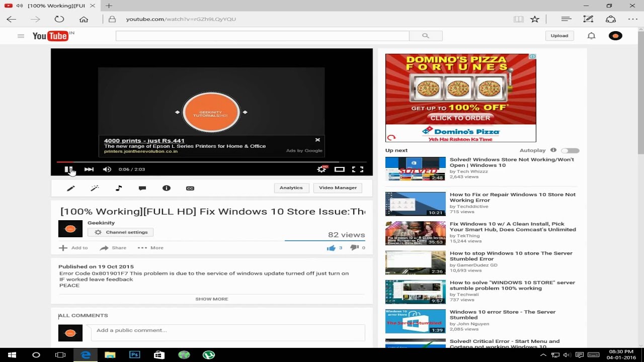Image resolution: width=644 pixels, height=362 pixels.
Task: Open 'Fix Windows 10 w/ A Clean Install' video
Action: tap(513, 227)
